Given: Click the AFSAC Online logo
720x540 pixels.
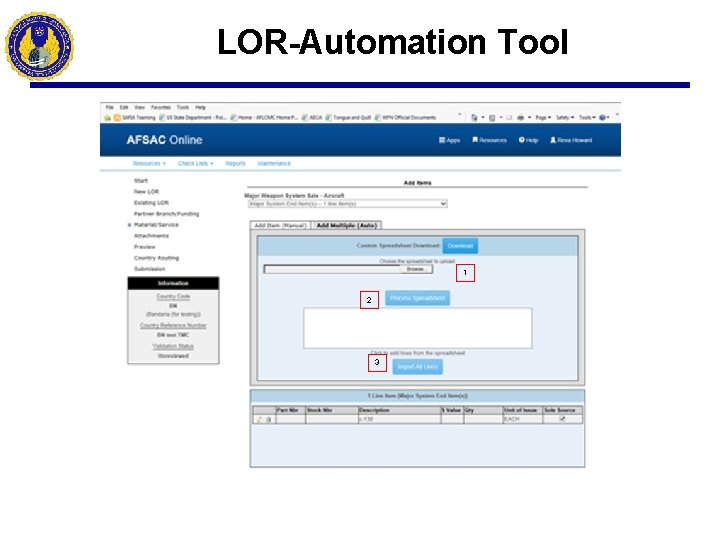Looking at the screenshot, I should click(x=164, y=140).
